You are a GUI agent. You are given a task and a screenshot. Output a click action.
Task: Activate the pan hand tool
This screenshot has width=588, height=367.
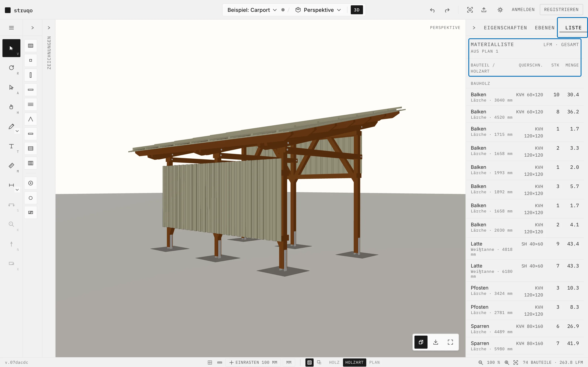tap(11, 107)
